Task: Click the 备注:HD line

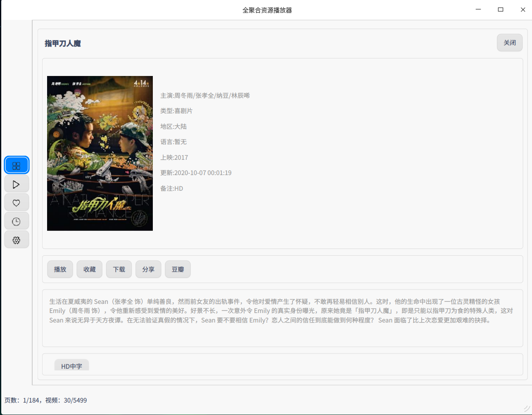Action: coord(172,188)
